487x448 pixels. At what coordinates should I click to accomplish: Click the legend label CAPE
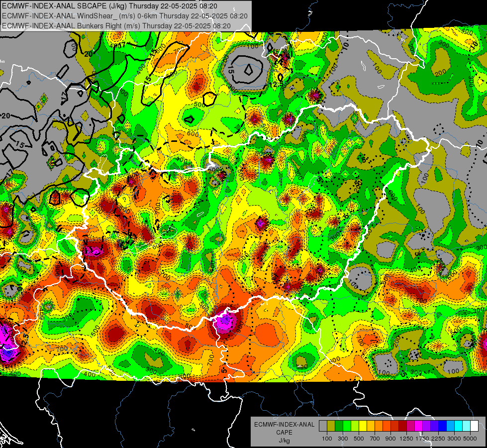click(x=285, y=432)
